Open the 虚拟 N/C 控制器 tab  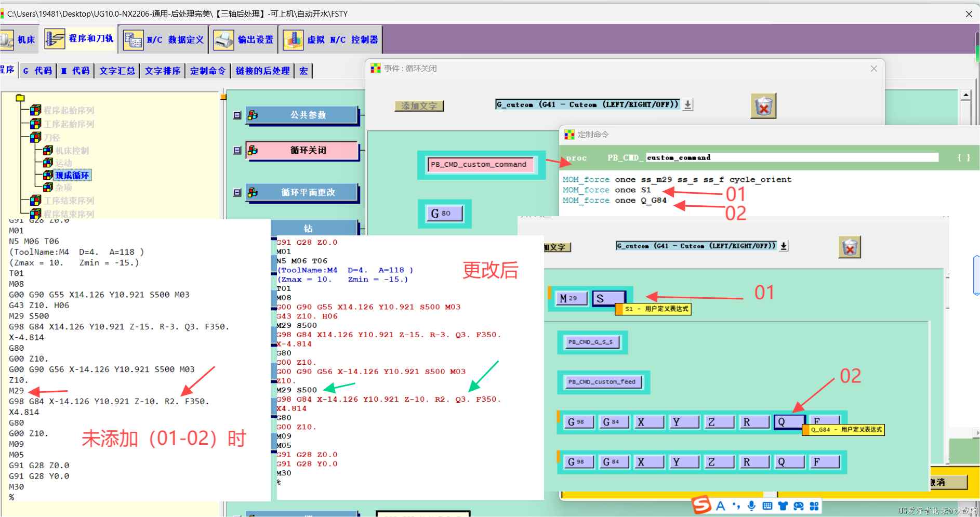coord(331,39)
